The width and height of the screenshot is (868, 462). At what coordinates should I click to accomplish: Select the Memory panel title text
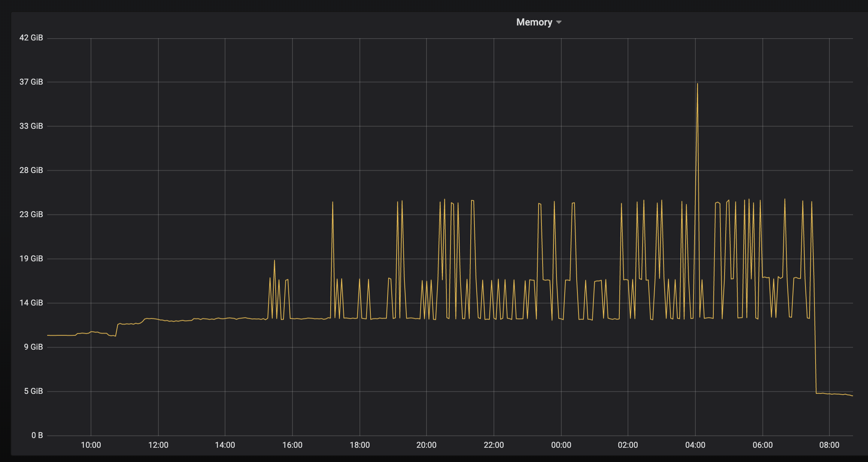tap(535, 22)
